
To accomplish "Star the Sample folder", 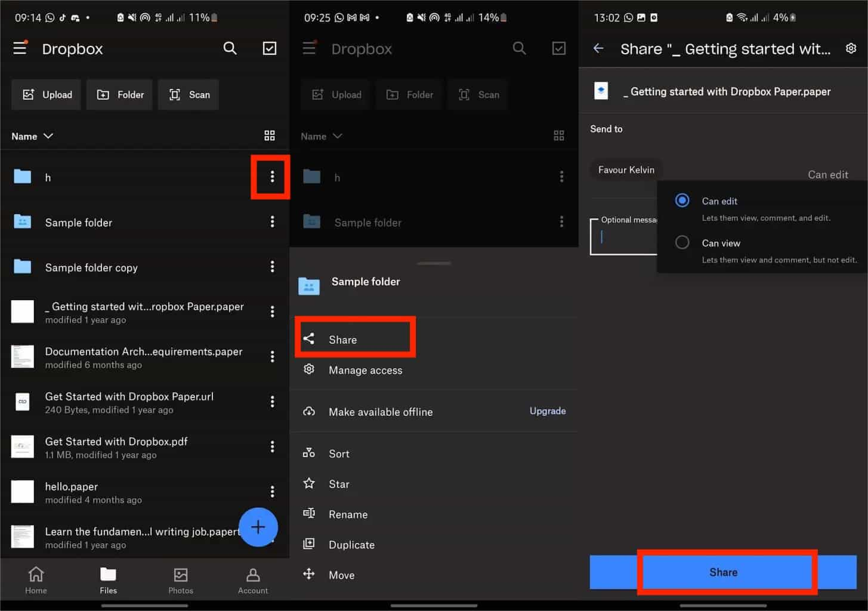I will [434, 484].
